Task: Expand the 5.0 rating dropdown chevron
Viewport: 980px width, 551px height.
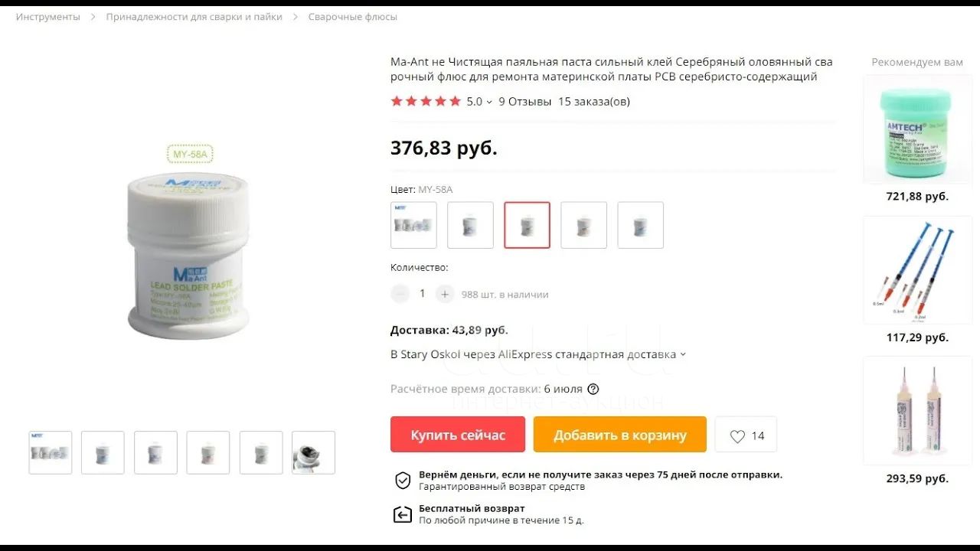Action: pos(489,102)
